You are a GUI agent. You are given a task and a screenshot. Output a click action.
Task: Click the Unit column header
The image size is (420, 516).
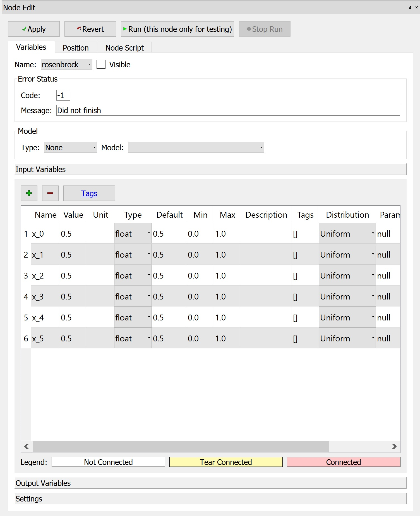click(100, 215)
